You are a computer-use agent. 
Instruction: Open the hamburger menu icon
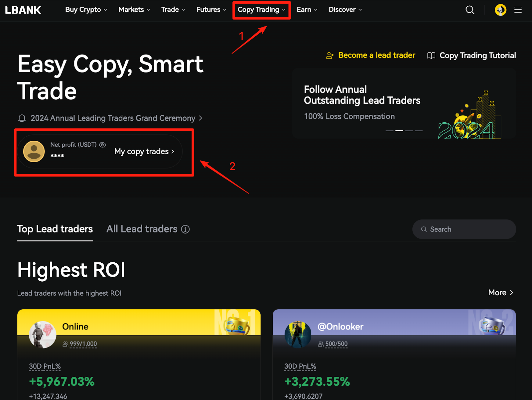pyautogui.click(x=518, y=10)
